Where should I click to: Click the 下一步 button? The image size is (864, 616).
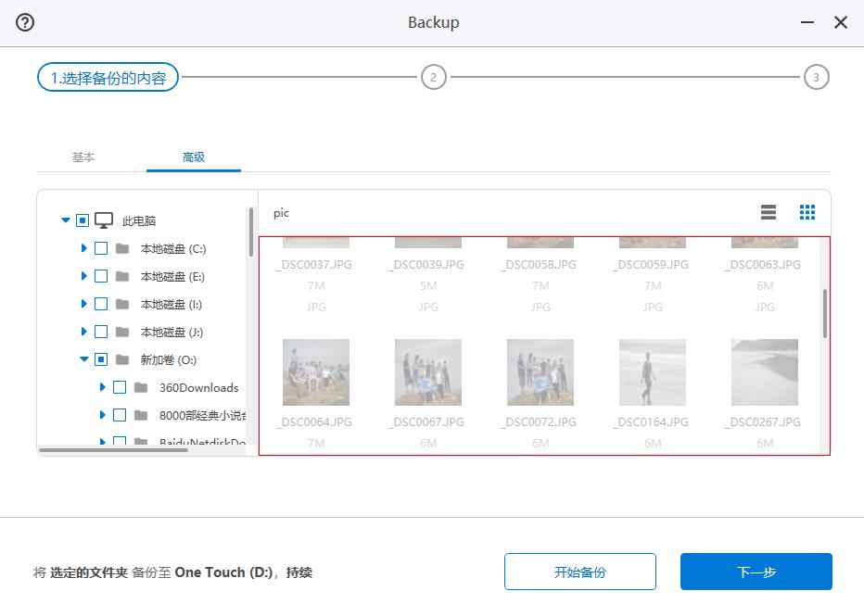(756, 572)
